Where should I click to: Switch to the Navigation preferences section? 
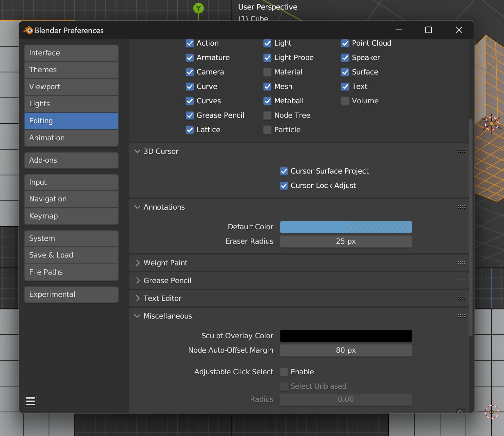point(71,199)
